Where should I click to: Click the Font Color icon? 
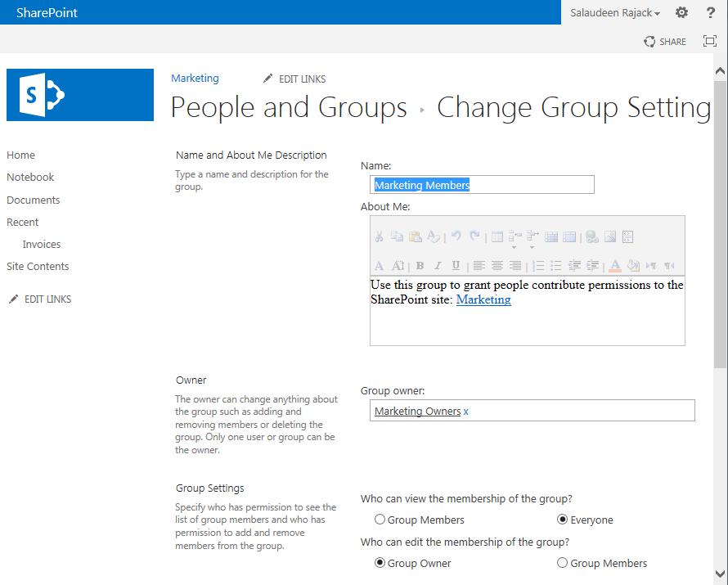[615, 266]
